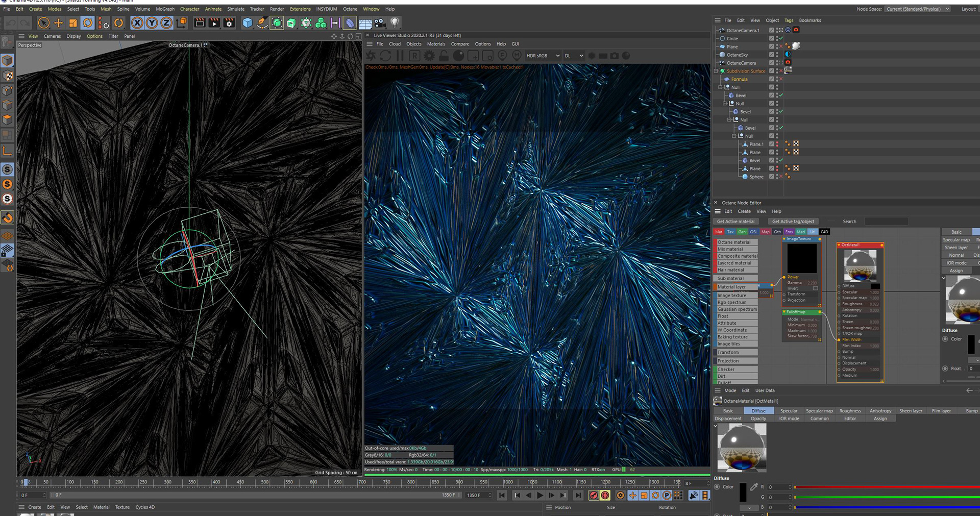980x516 pixels.
Task: Click the Light bulb icon
Action: 395,23
